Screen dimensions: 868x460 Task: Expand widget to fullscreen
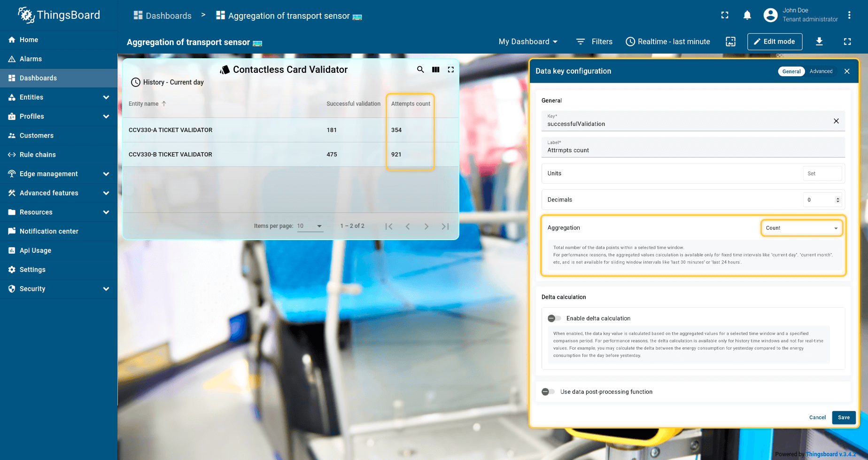(450, 70)
